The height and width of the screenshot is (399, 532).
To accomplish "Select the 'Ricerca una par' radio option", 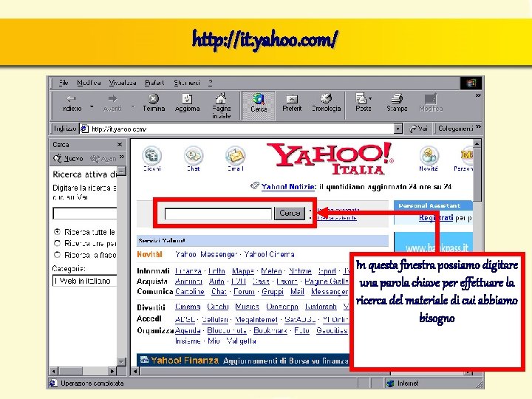I will (57, 243).
